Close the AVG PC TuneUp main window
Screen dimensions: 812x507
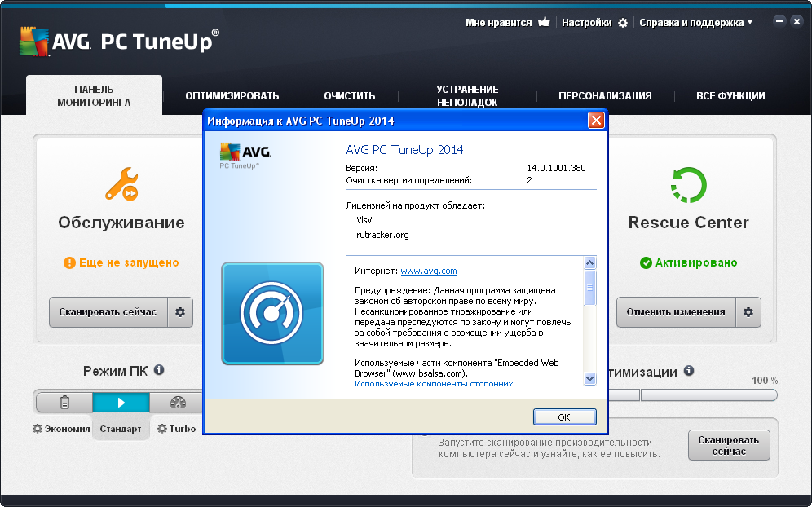[797, 21]
